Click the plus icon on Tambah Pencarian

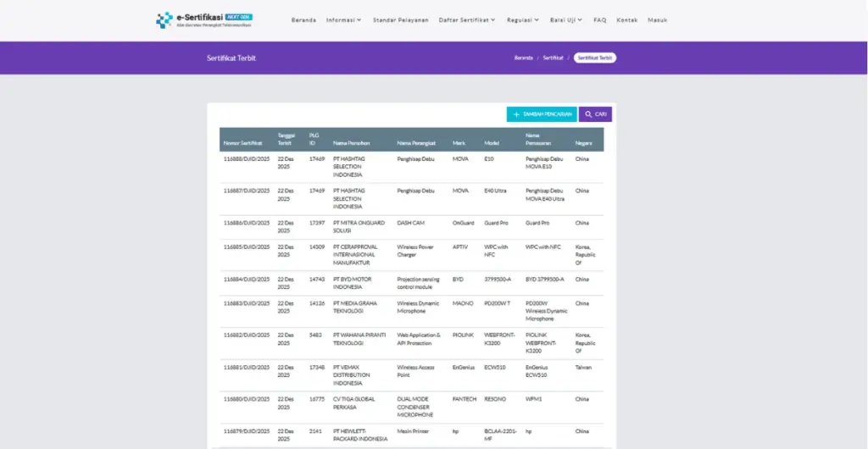point(516,114)
